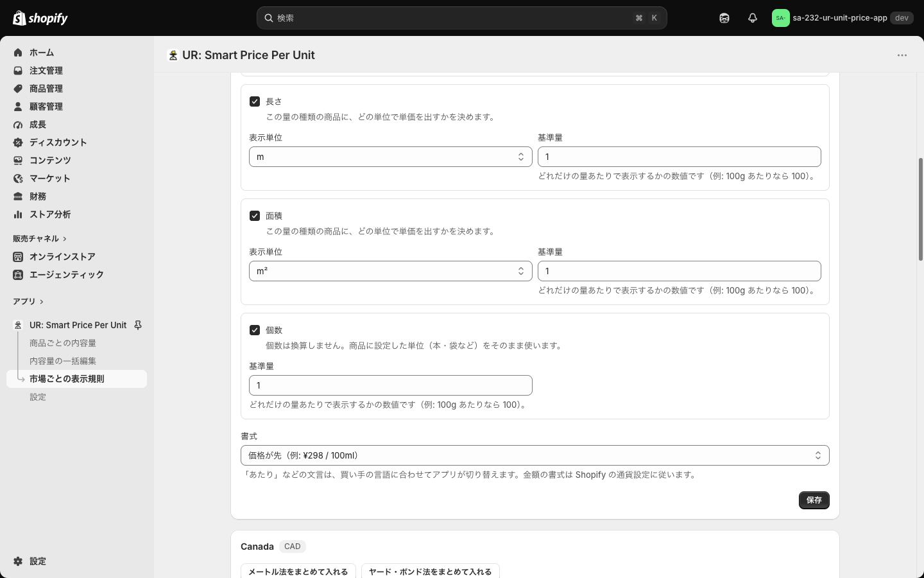Click the マーケット globe icon
Screen dimensions: 924x578
18,179
